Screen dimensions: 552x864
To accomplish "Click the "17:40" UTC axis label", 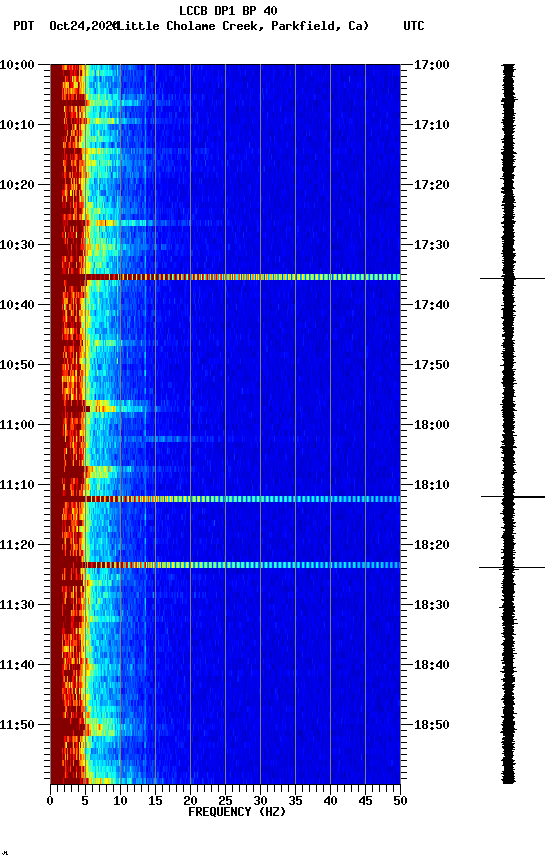I will [432, 305].
